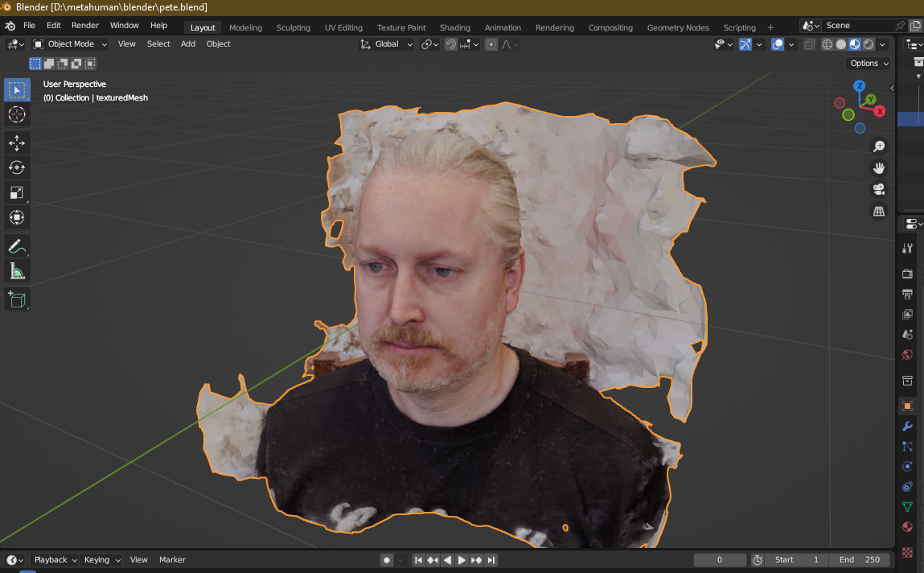This screenshot has height=573, width=924.
Task: Switch to solid viewport shading
Action: pos(841,44)
